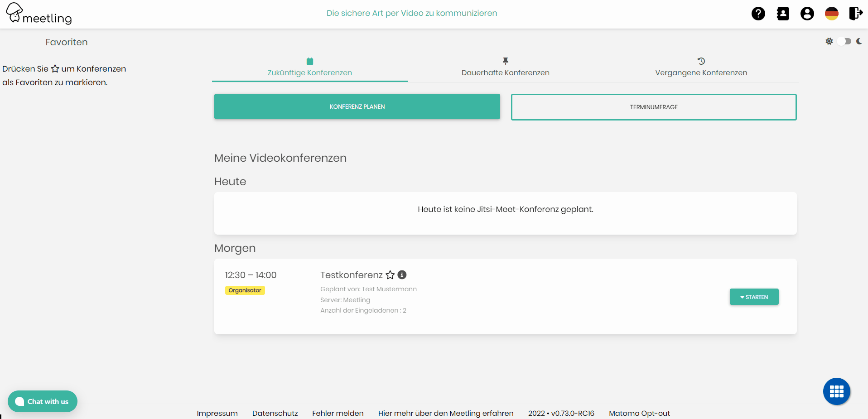Click the Matomo Opt-out link
Viewport: 868px width, 419px height.
pyautogui.click(x=639, y=413)
